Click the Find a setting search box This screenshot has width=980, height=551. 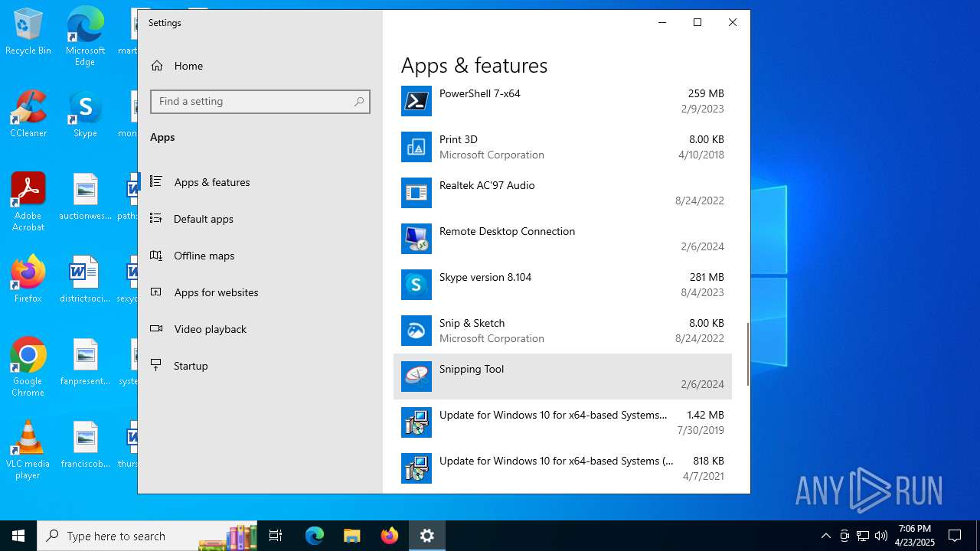[260, 102]
